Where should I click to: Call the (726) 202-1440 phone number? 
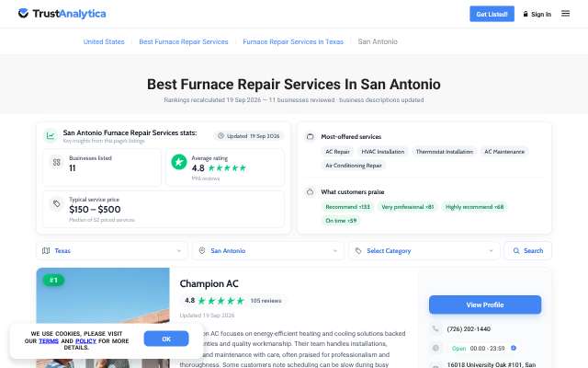tap(469, 329)
